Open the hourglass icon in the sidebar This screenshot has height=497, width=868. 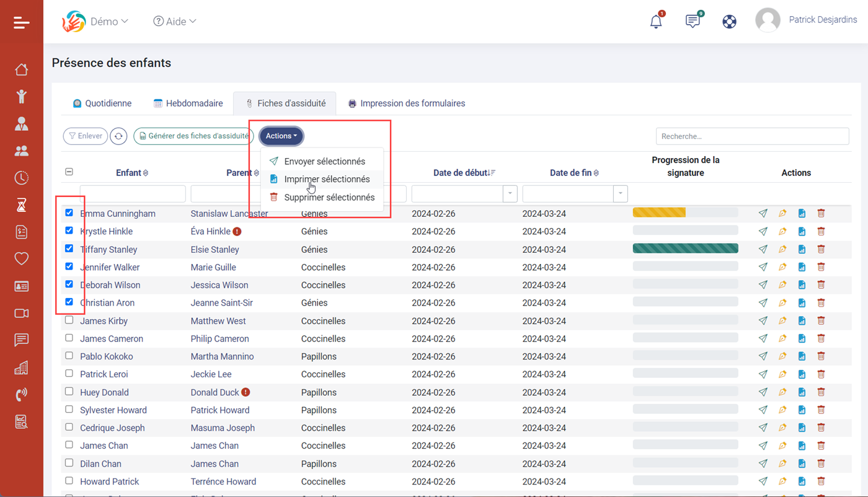pyautogui.click(x=22, y=205)
